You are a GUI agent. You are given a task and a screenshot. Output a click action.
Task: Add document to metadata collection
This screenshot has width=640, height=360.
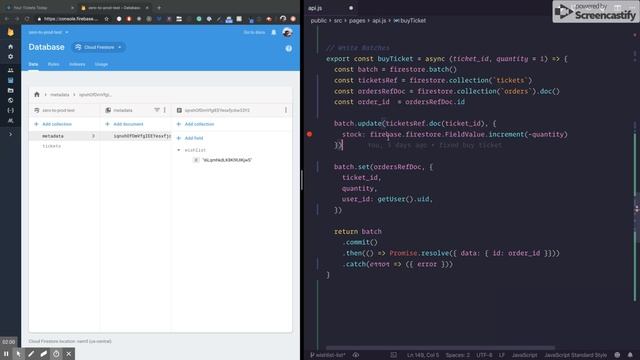[x=124, y=124]
